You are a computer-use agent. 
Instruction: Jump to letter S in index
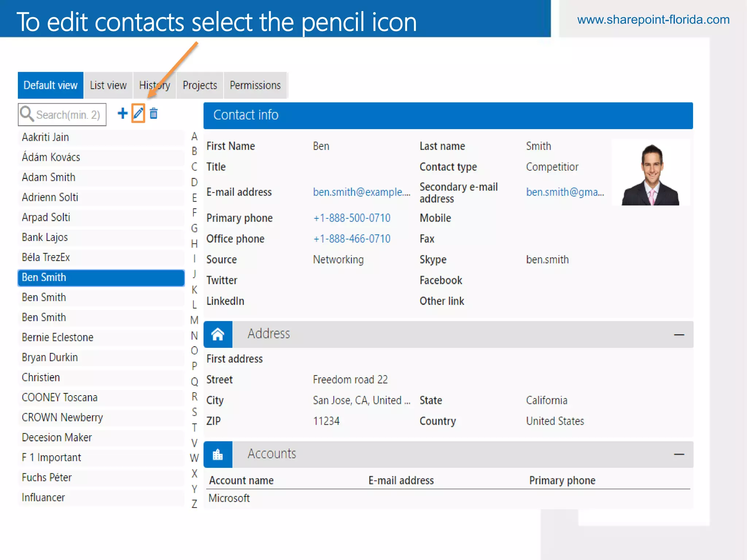click(x=194, y=412)
